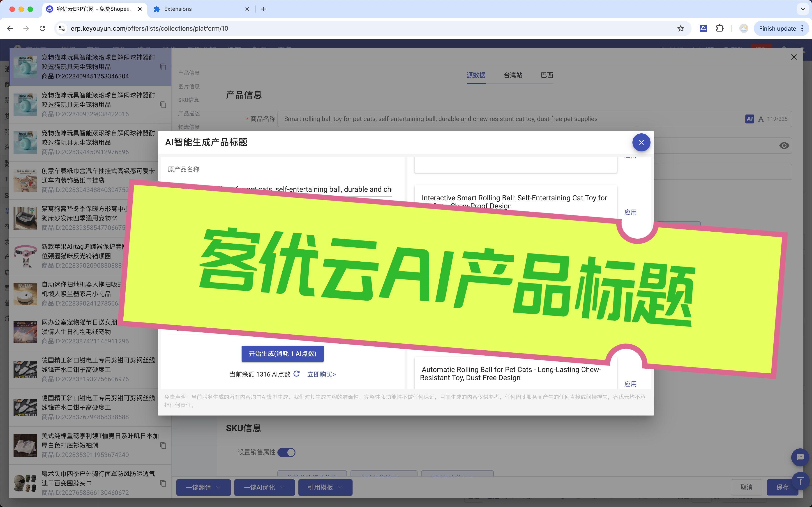
Task: Click the copy icon beside the first cat toy product
Action: (163, 67)
